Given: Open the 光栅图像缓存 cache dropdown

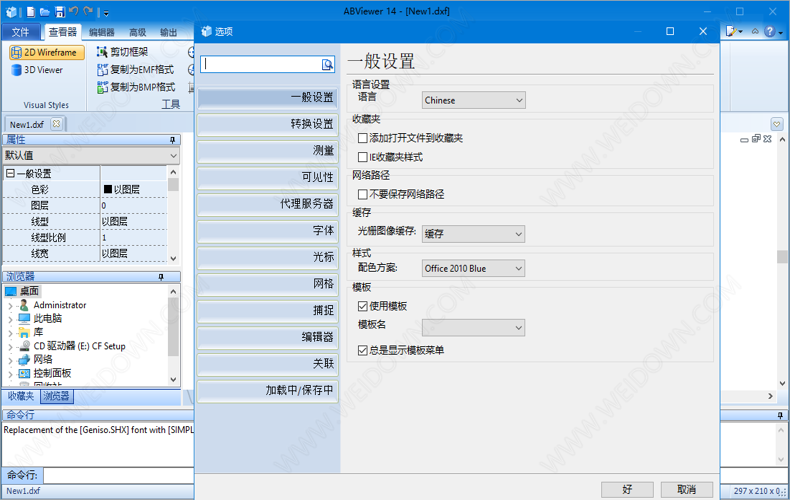Looking at the screenshot, I should [473, 234].
